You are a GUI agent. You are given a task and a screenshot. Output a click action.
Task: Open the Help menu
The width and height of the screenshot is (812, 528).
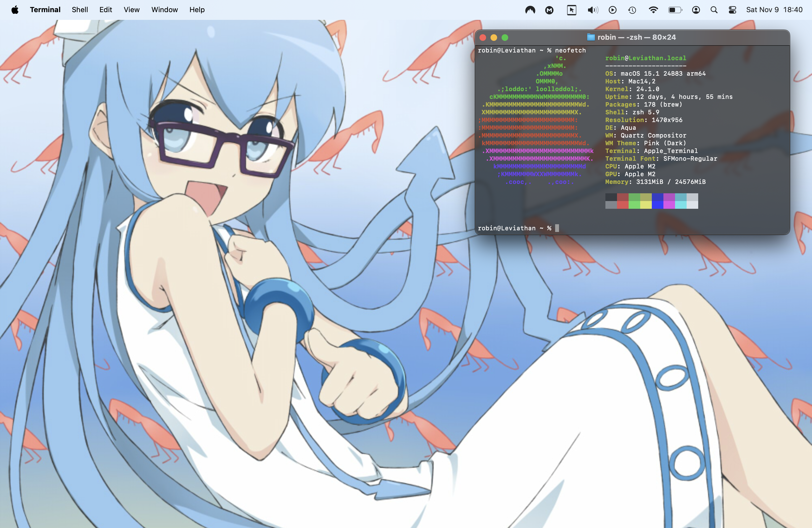click(x=197, y=10)
